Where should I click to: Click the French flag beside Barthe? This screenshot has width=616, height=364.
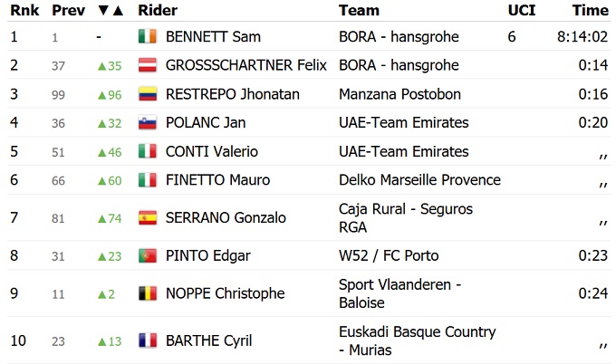pos(148,340)
